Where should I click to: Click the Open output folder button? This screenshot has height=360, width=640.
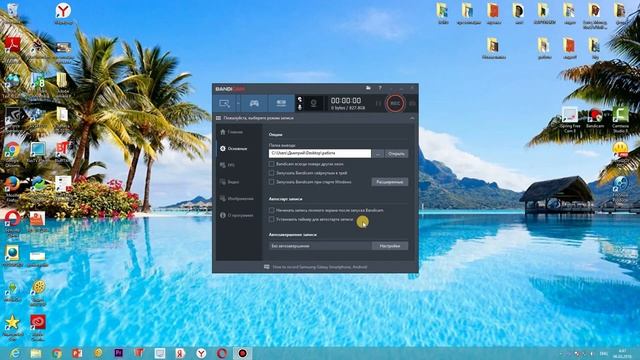tap(396, 153)
